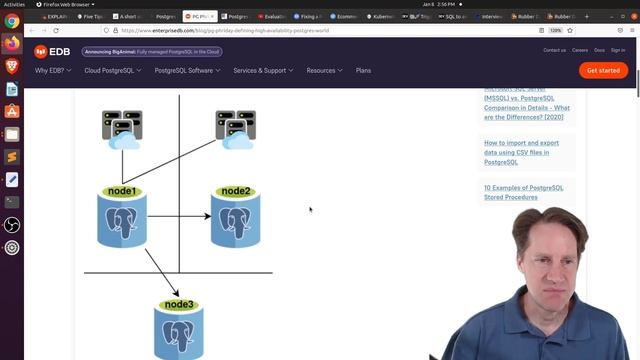Open the Files manager in the dock
640x360 pixels.
(x=12, y=134)
